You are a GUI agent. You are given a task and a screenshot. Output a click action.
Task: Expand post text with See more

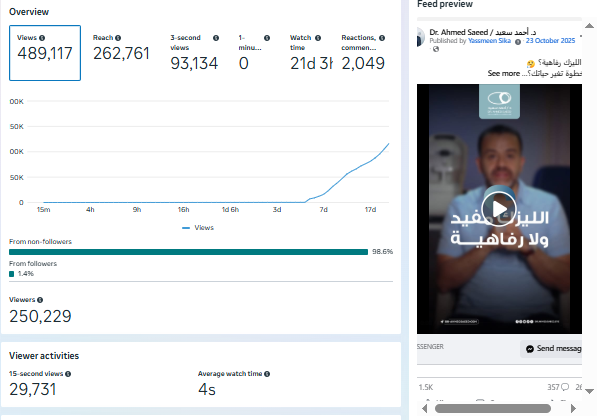pyautogui.click(x=504, y=74)
